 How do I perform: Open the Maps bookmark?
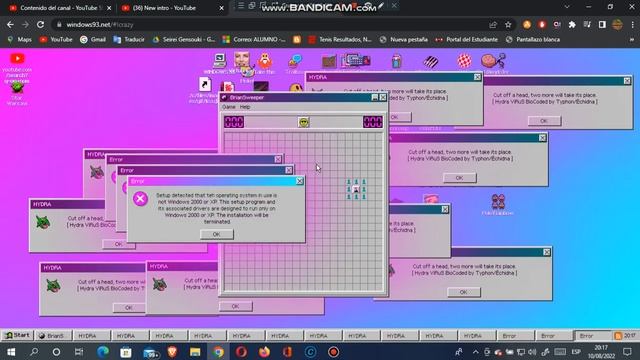tap(19, 40)
